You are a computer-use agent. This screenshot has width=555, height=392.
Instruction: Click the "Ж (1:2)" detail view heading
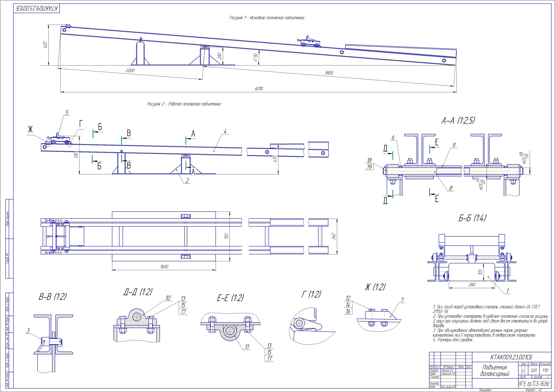(375, 287)
